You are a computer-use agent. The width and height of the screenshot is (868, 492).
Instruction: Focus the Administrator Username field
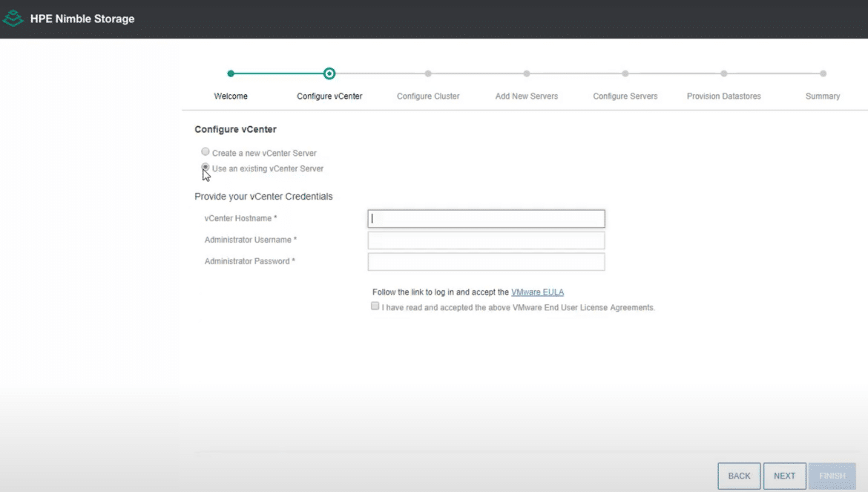tap(486, 240)
